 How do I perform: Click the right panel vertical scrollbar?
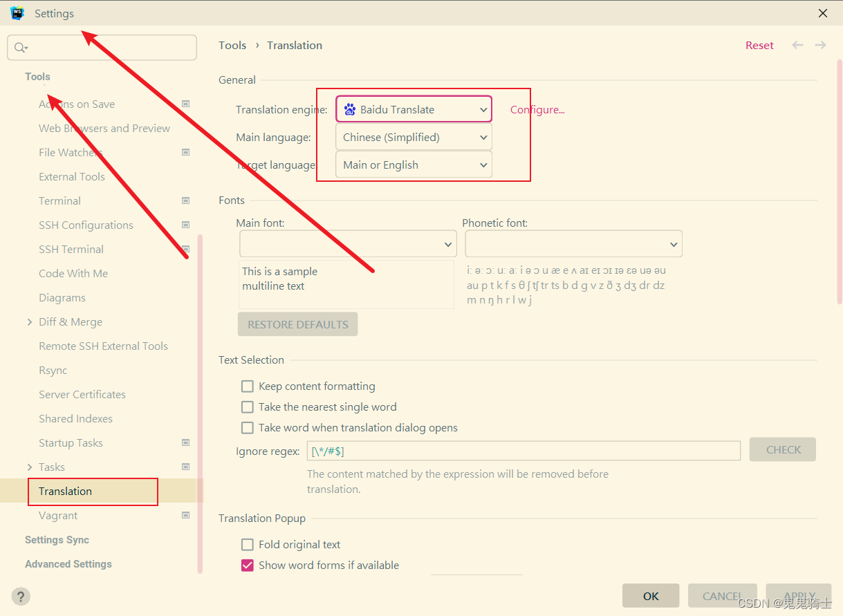[x=840, y=181]
